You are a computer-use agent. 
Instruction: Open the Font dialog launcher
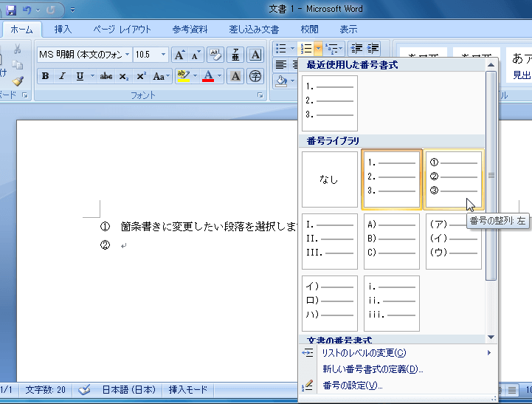(260, 96)
